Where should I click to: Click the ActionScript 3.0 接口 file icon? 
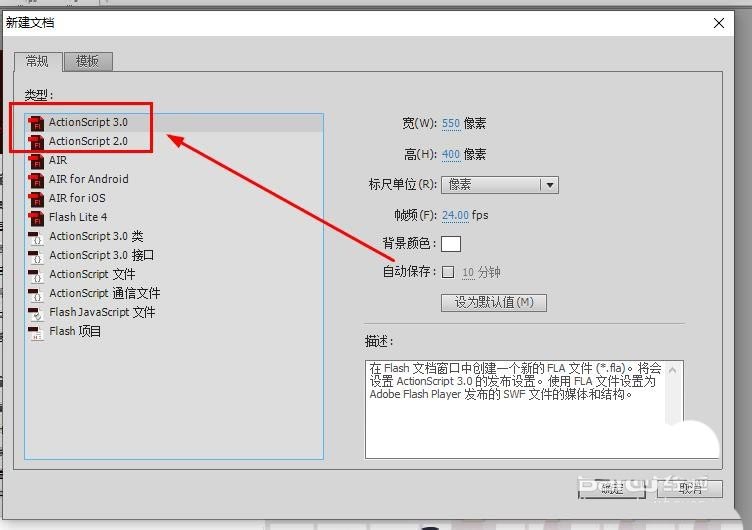pos(36,256)
